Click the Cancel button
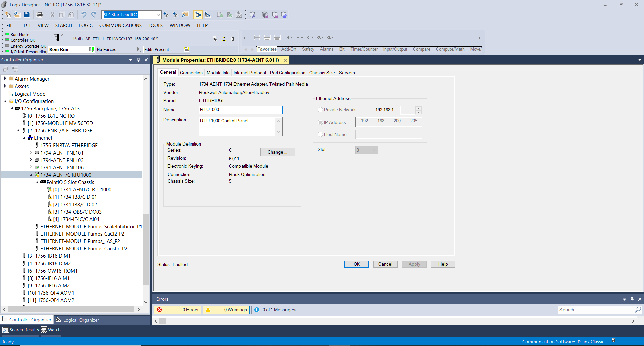644x346 pixels. click(x=385, y=264)
